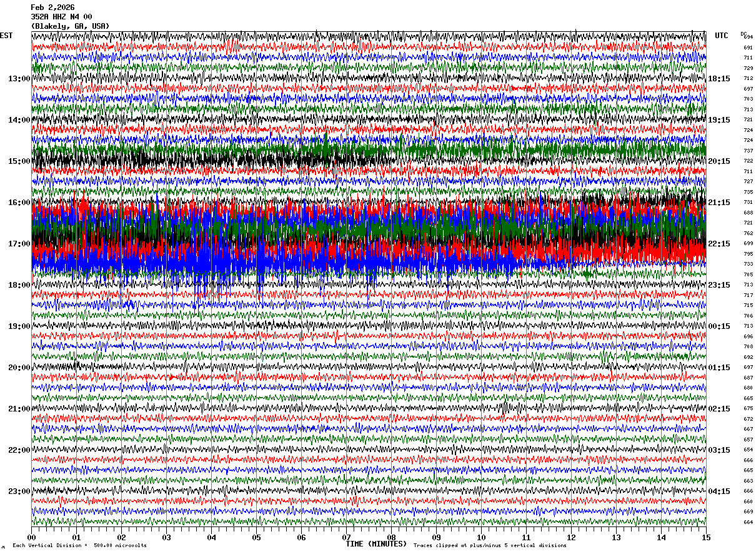This screenshot has width=756, height=554.
Task: Select the 18:00 EST time label
Action: tap(19, 285)
